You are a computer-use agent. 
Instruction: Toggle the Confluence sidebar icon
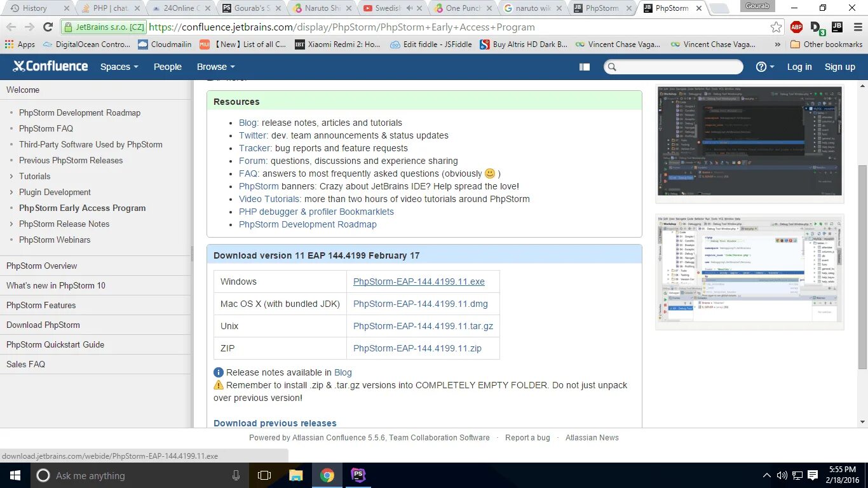[x=585, y=67]
